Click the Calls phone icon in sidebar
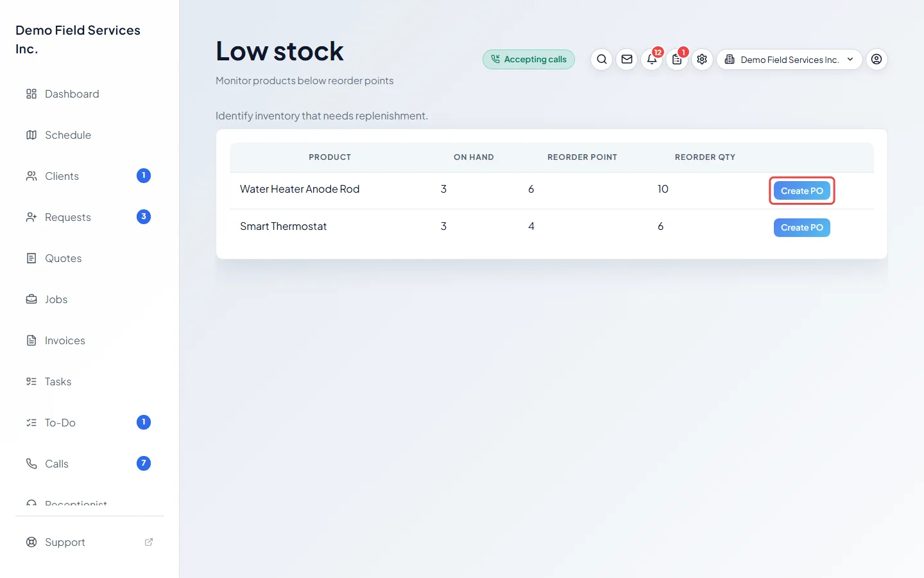Image resolution: width=924 pixels, height=578 pixels. (x=31, y=464)
